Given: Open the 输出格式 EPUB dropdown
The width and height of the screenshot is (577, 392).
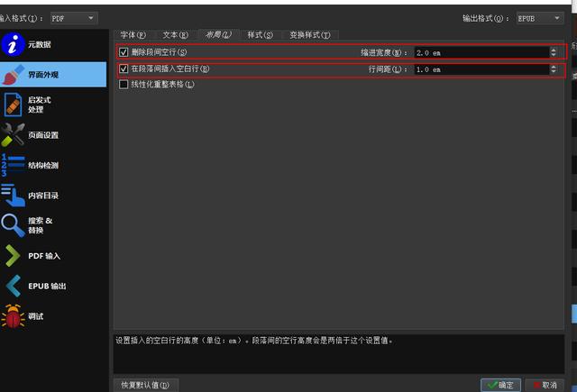Looking at the screenshot, I should [x=540, y=18].
